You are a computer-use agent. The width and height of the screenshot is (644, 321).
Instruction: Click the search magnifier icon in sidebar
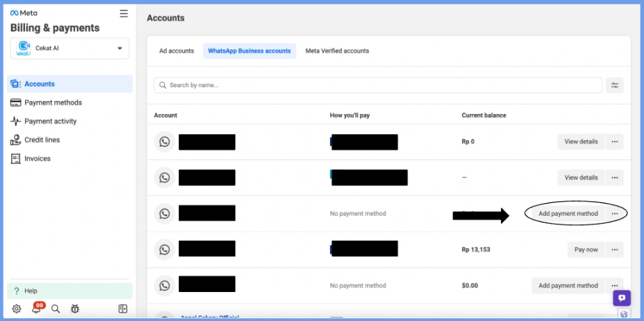[x=55, y=309]
